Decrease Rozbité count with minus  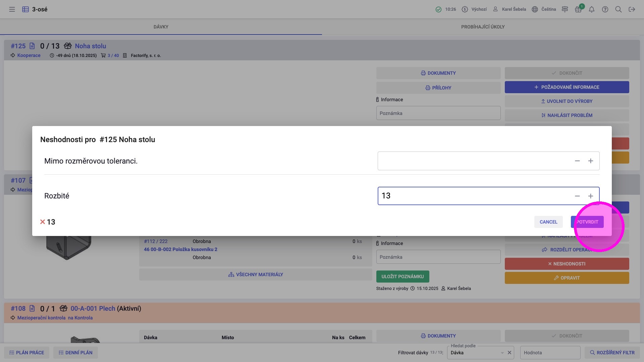pyautogui.click(x=577, y=196)
